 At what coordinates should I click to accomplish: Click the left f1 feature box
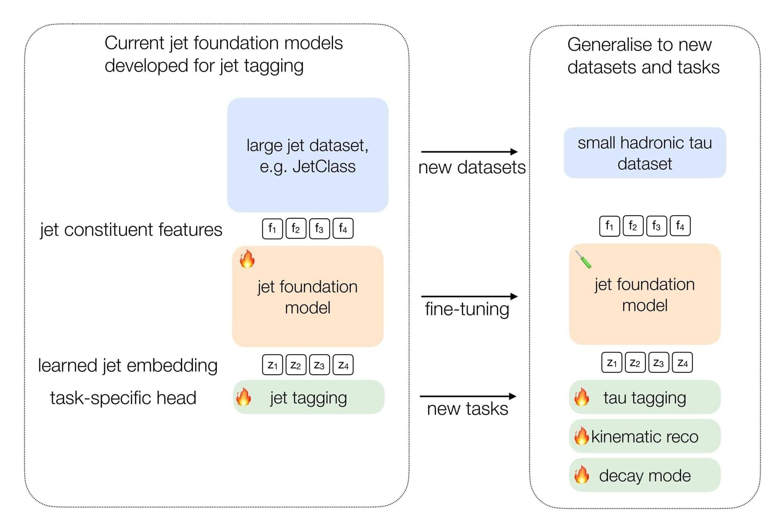coord(272,229)
